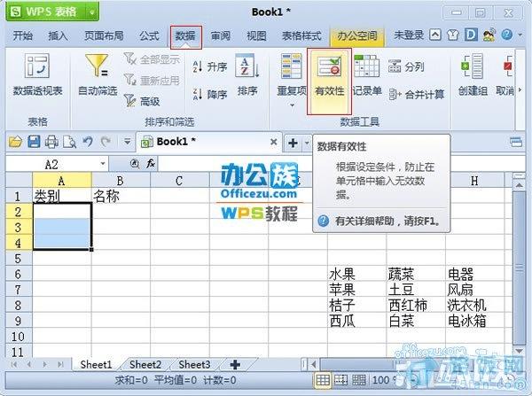532x396 pixels.
Task: Click 重新应用 reapply filter
Action: point(152,81)
